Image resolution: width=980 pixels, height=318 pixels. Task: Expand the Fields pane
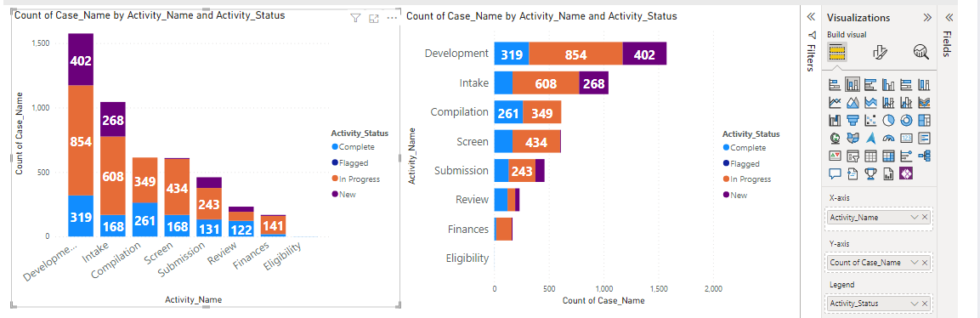(x=949, y=18)
